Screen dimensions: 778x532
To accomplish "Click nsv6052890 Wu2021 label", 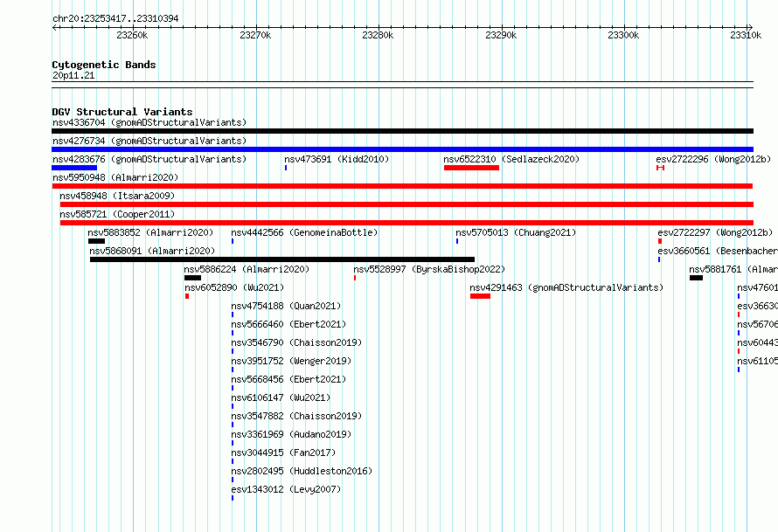I will pyautogui.click(x=234, y=287).
